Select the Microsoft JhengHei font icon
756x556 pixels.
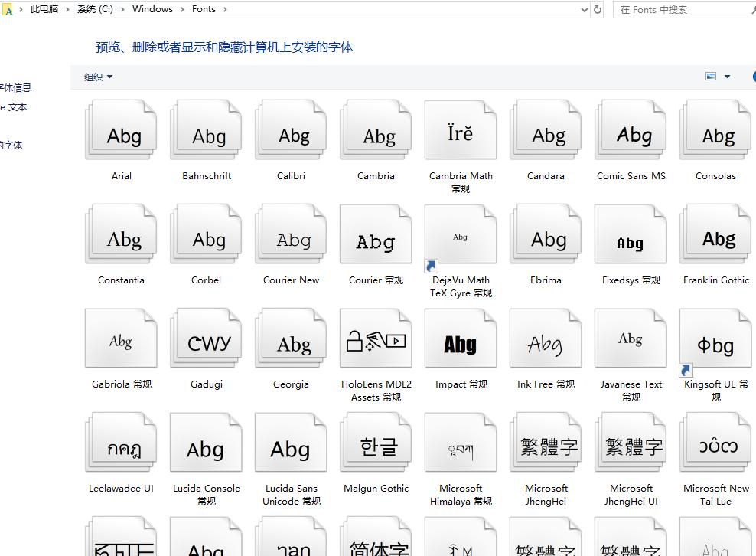tap(546, 442)
